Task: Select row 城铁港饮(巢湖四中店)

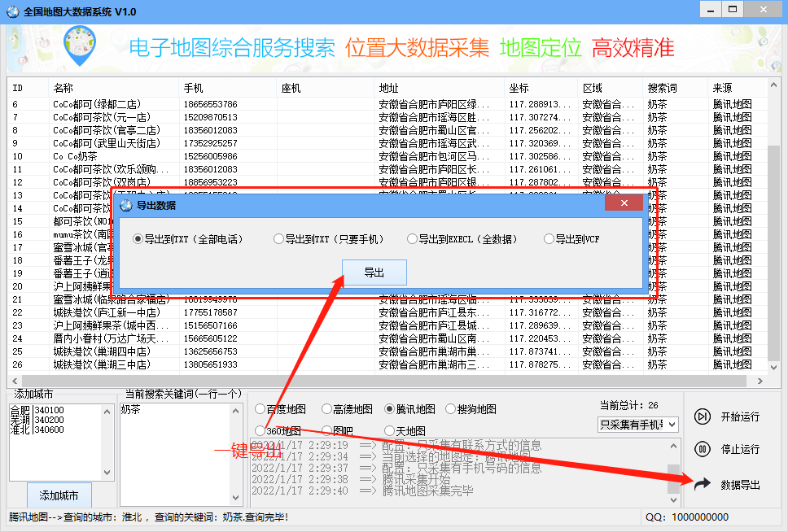Action: click(x=388, y=351)
